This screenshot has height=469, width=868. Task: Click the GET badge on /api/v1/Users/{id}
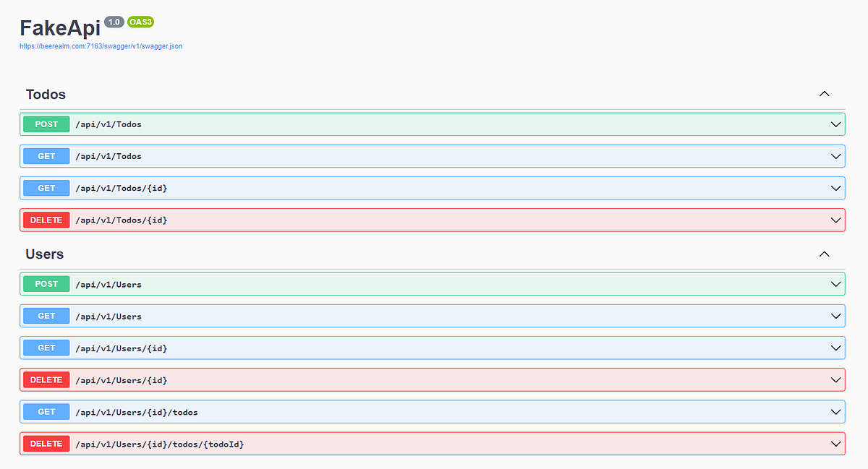click(x=46, y=348)
